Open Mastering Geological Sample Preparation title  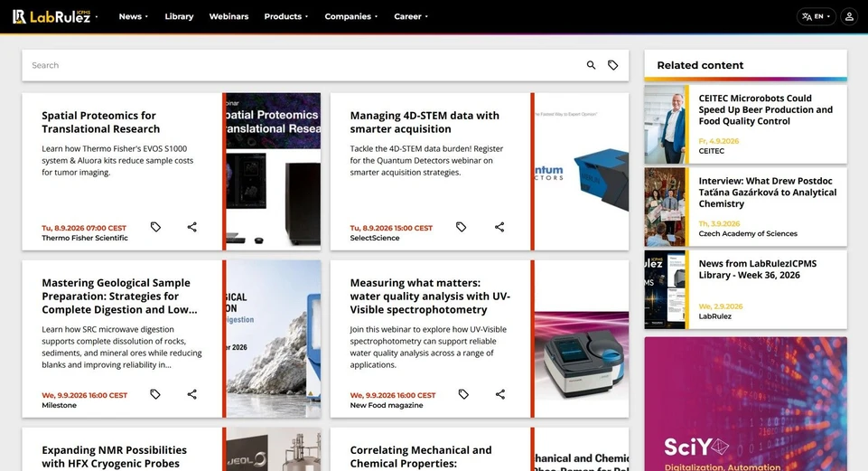coord(119,296)
